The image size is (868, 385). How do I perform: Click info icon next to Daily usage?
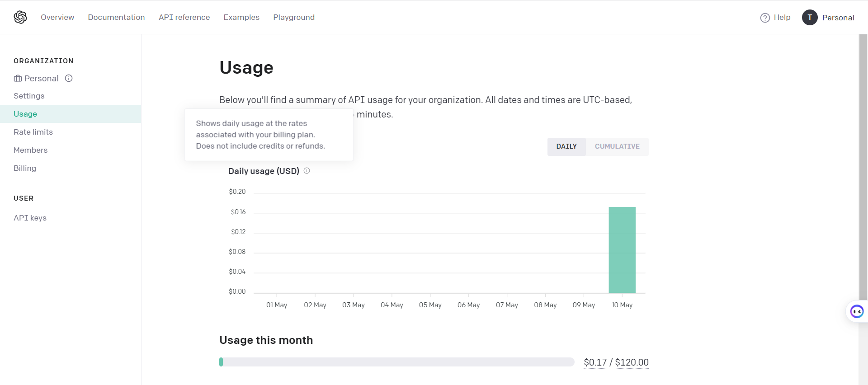pos(307,171)
